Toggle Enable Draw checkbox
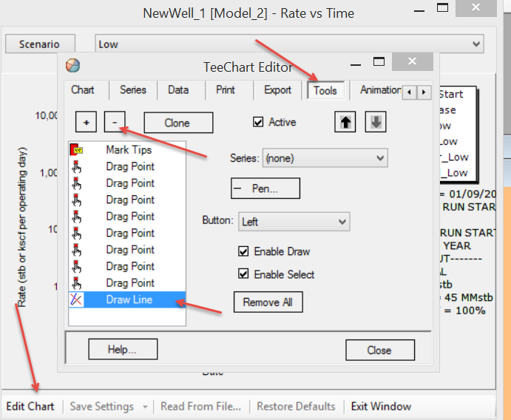This screenshot has height=420, width=511. 243,251
